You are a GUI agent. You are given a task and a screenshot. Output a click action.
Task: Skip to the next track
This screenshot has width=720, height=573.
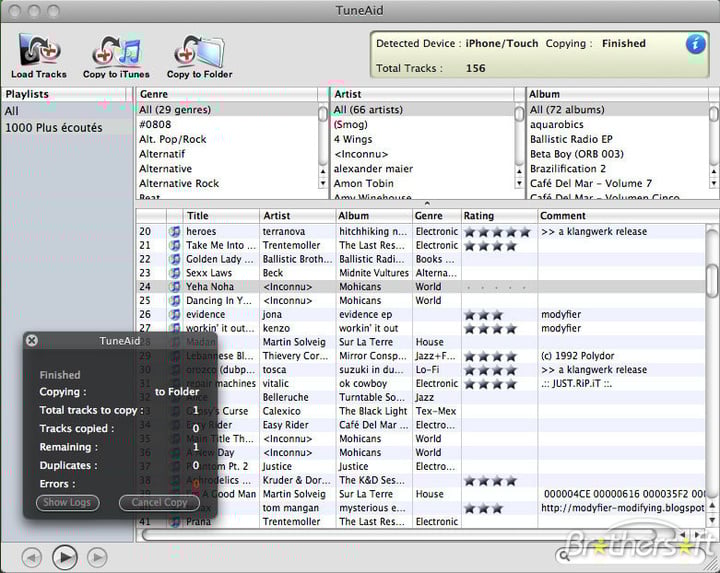(97, 557)
